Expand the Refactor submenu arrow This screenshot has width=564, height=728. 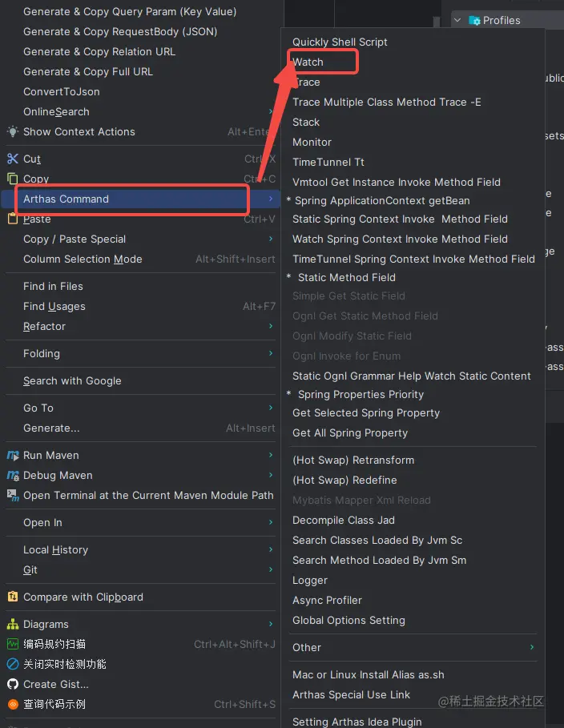(x=271, y=326)
